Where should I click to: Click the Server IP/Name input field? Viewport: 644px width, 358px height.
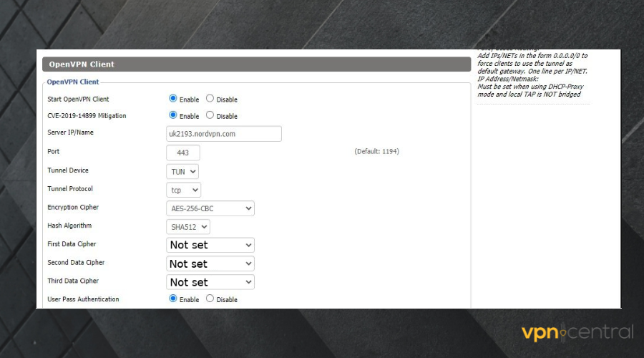coord(223,134)
